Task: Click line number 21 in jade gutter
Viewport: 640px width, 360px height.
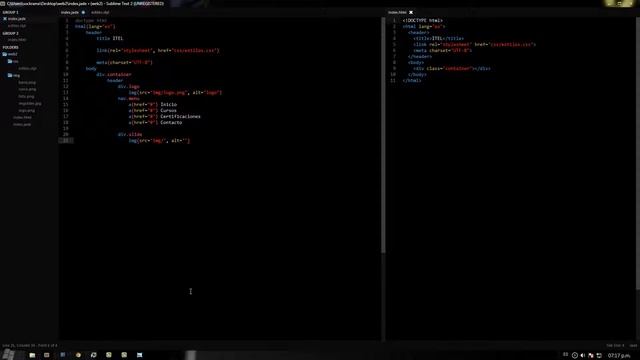Action: click(x=66, y=140)
